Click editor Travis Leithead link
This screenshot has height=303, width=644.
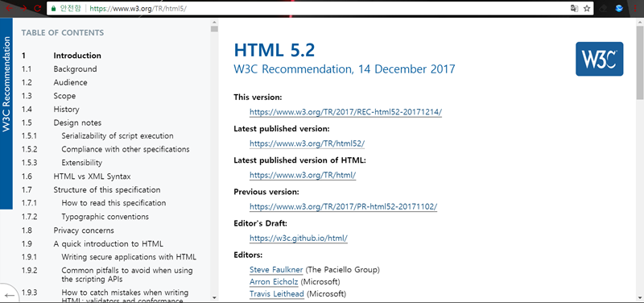click(x=276, y=294)
